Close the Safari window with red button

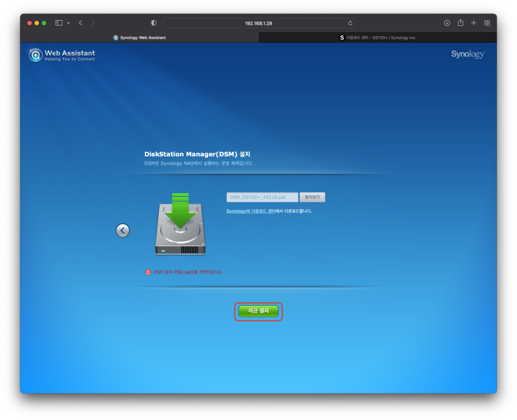tap(29, 23)
